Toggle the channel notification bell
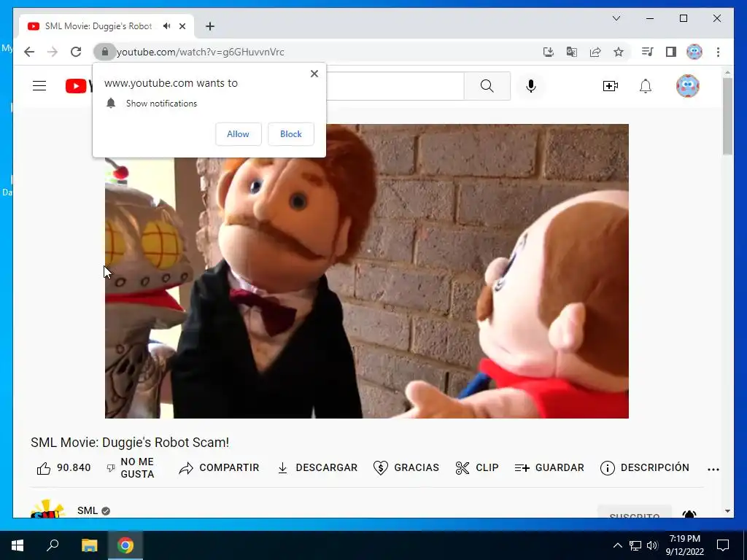The image size is (747, 560). [689, 514]
